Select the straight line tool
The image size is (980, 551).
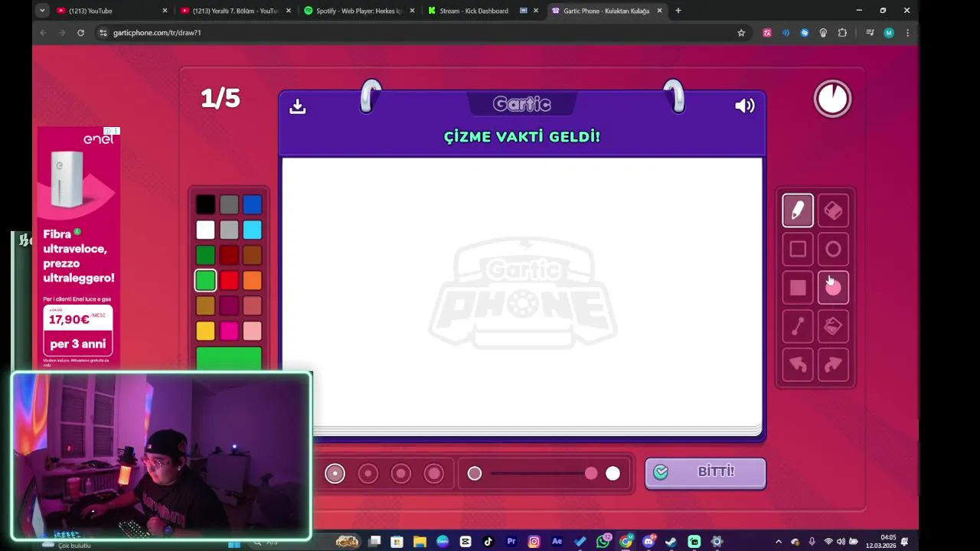pos(797,327)
